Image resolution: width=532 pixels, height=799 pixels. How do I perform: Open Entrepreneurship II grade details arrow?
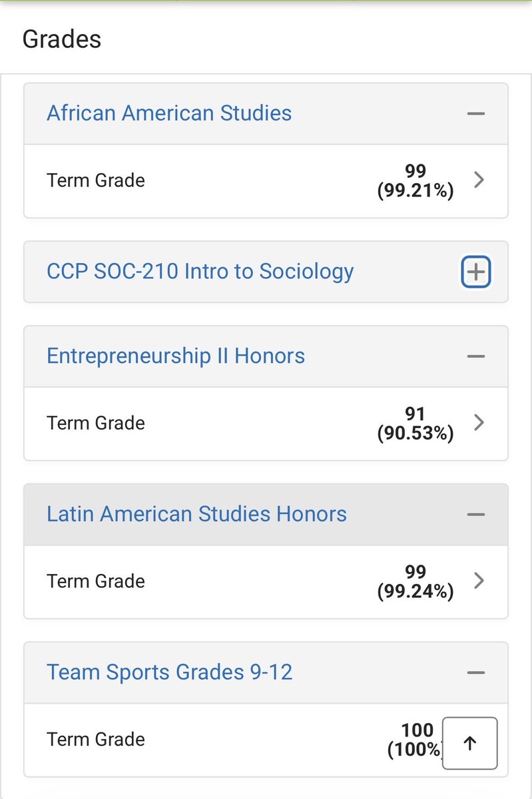click(478, 423)
